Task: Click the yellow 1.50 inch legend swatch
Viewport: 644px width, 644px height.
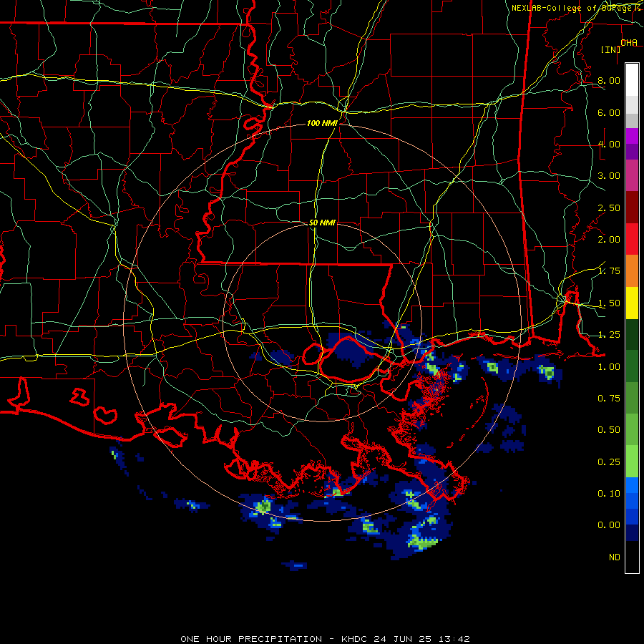Action: (x=632, y=303)
